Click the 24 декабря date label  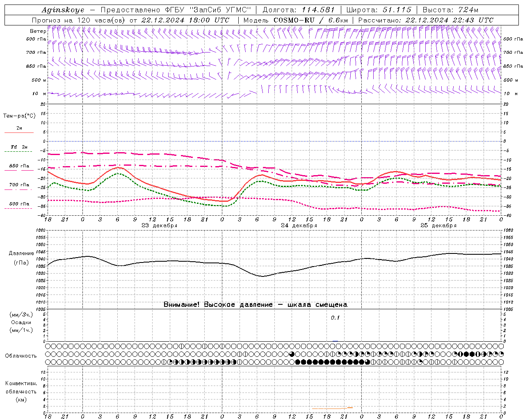tap(299, 226)
